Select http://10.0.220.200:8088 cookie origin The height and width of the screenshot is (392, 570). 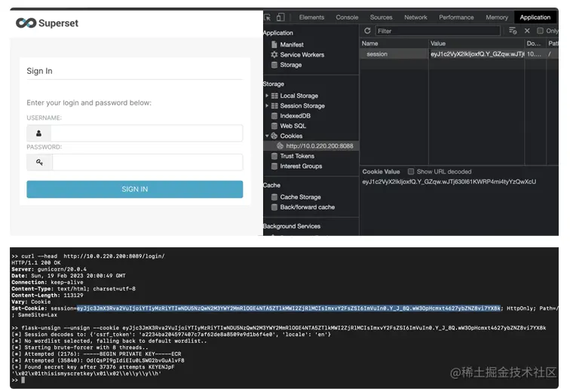319,145
